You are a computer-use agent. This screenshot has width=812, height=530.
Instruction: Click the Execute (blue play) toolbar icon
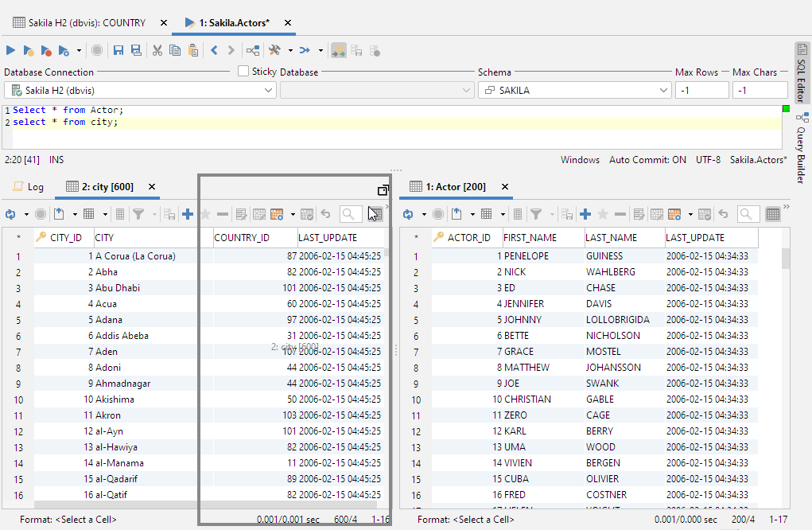[10, 50]
